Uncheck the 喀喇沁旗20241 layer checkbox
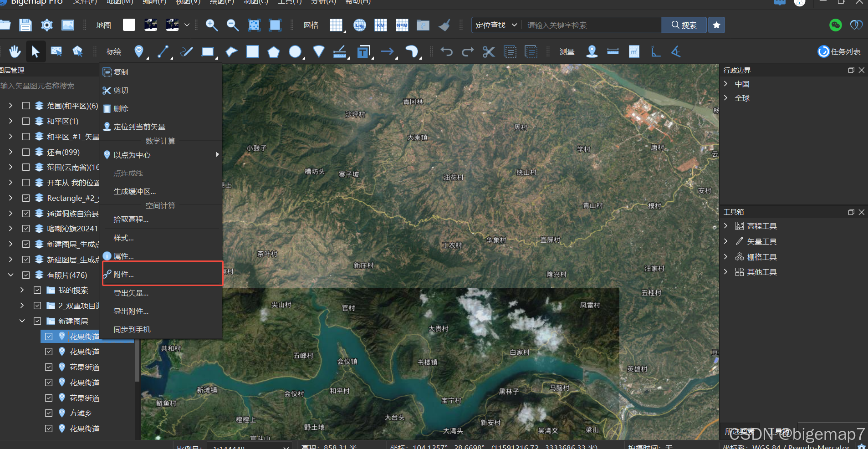The width and height of the screenshot is (868, 449). click(26, 229)
